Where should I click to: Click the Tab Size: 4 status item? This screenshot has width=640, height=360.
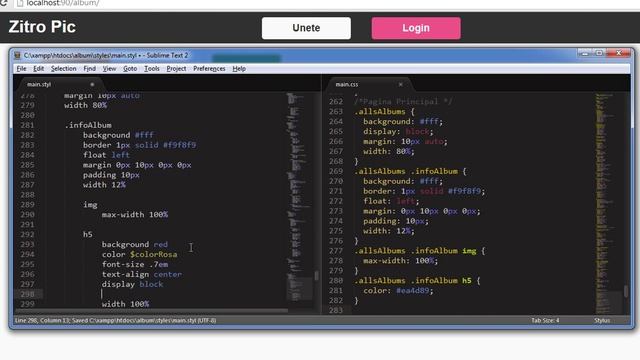(545, 320)
